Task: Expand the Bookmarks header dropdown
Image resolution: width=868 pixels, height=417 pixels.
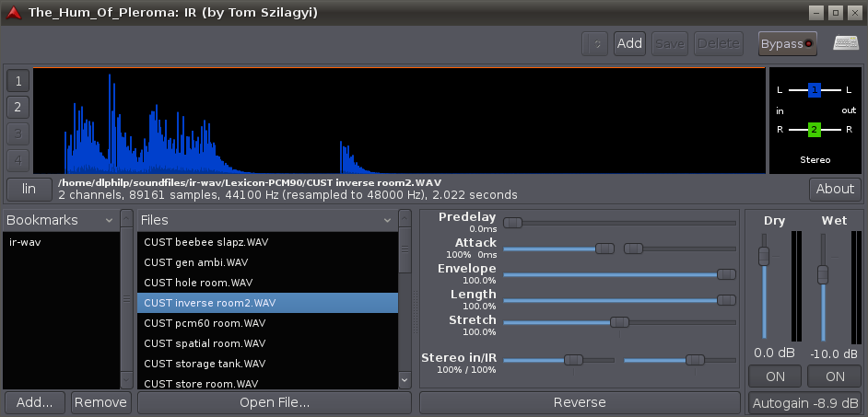Action: point(109,221)
